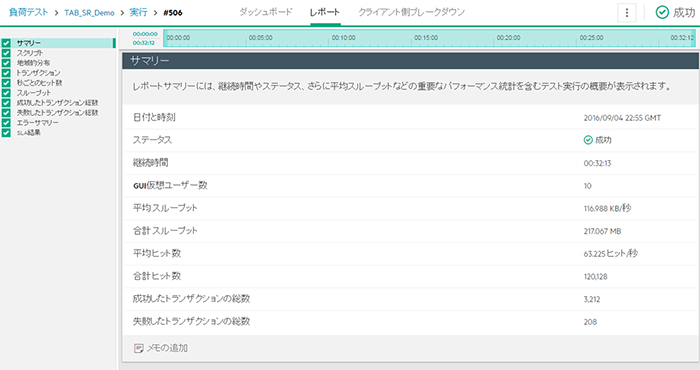Open the クライアント側ブレークダウン tab
700x370 pixels.
point(411,12)
